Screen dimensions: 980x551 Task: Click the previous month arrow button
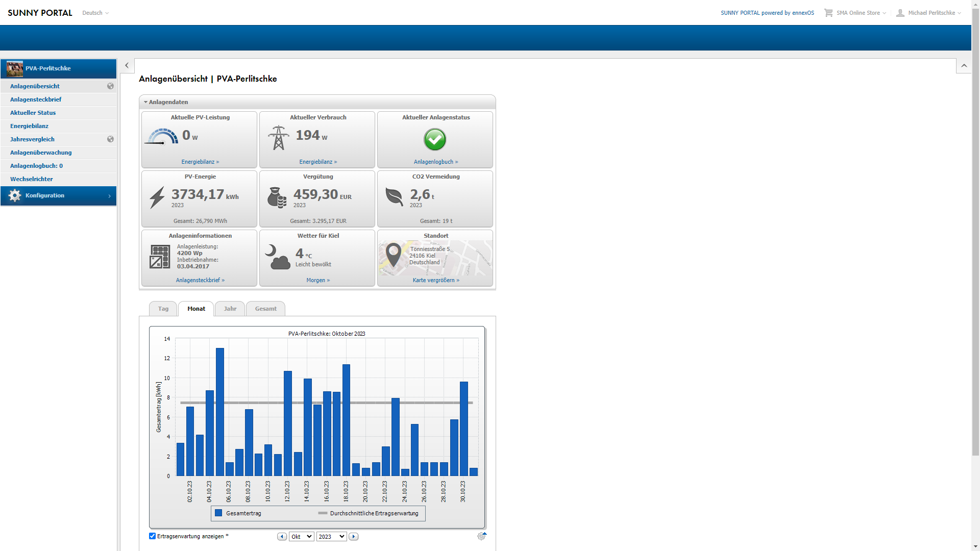282,537
